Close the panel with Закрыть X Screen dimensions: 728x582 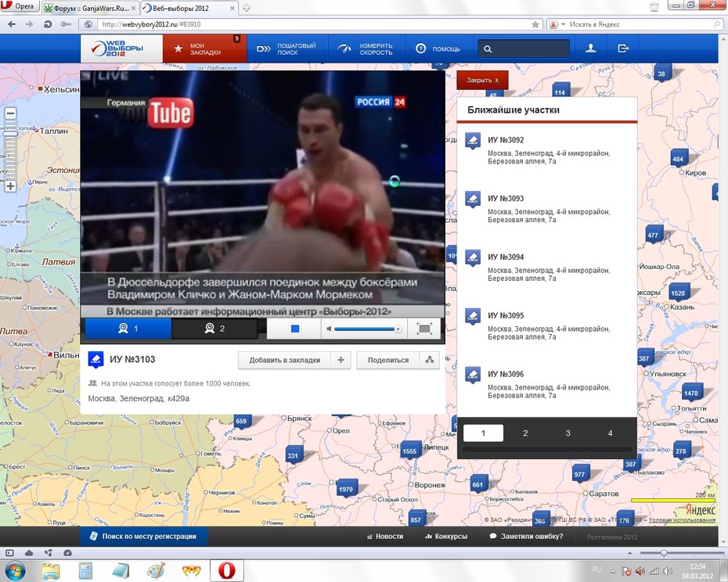tap(482, 81)
